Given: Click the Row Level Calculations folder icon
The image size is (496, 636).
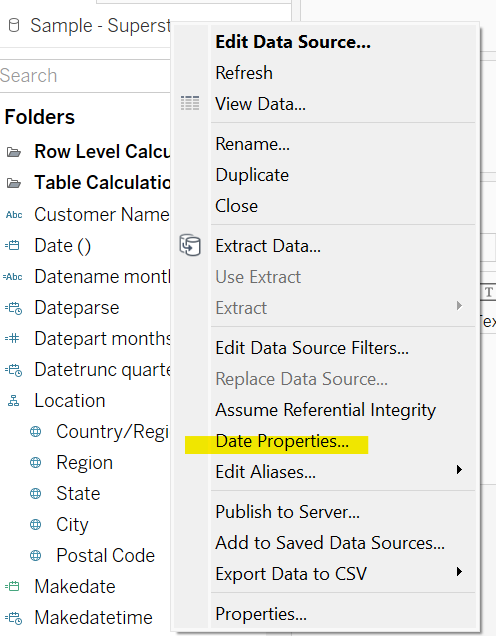Looking at the screenshot, I should tap(14, 153).
